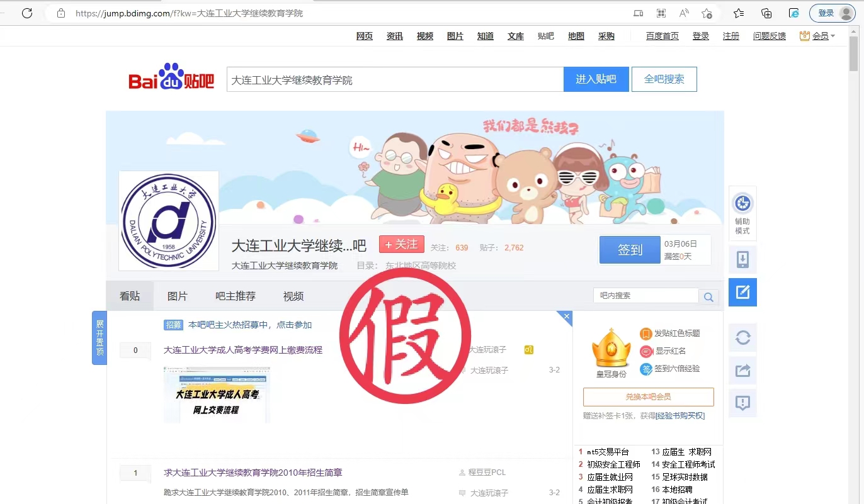Open the 网上交费流程 post thumbnail image
864x504 pixels.
coord(217,395)
